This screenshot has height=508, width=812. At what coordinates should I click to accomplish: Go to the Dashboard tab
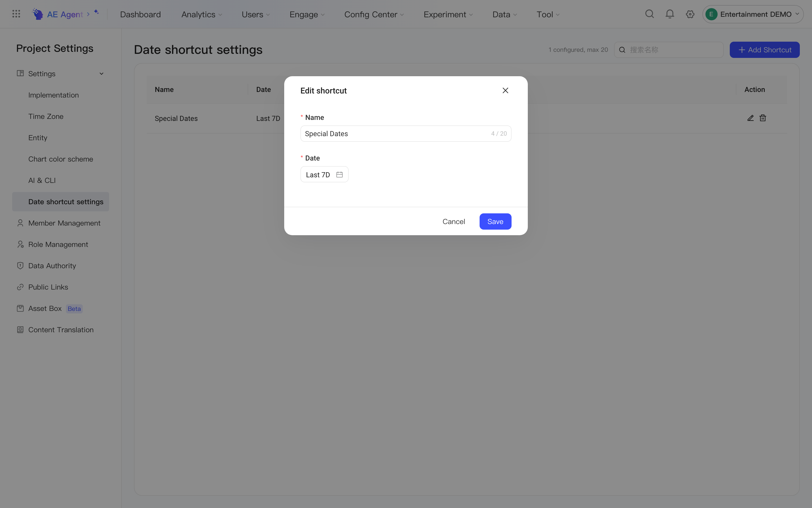click(x=140, y=14)
